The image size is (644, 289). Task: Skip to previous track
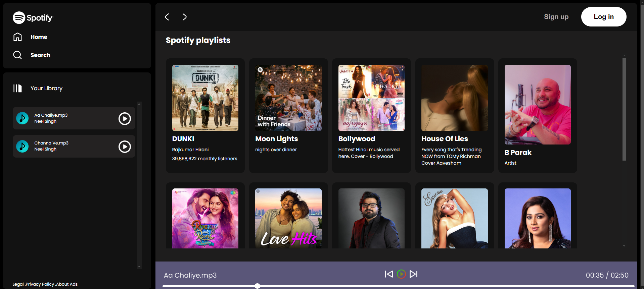coord(389,274)
